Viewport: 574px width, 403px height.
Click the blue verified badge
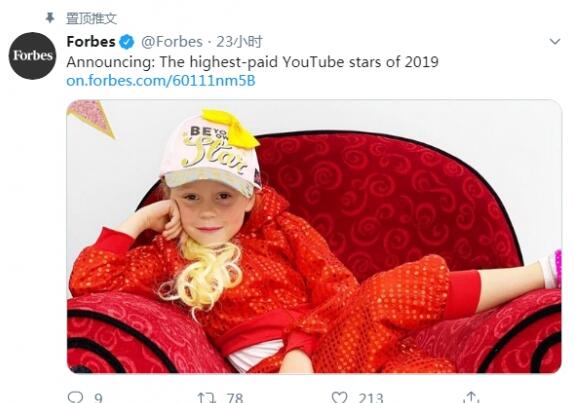[x=127, y=42]
